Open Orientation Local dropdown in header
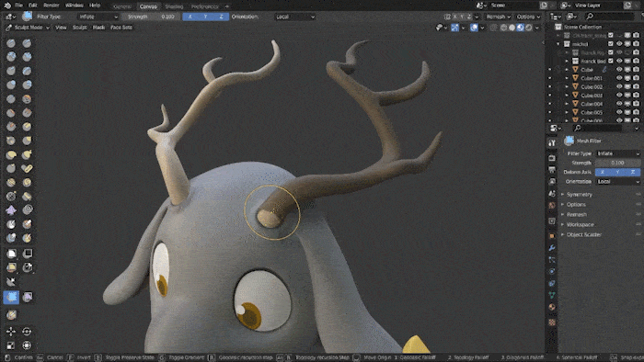 tap(295, 17)
